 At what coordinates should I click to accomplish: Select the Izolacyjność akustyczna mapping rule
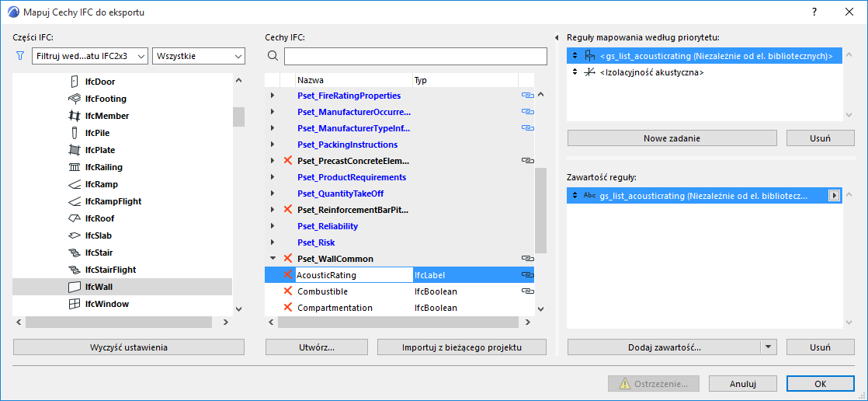pos(651,72)
